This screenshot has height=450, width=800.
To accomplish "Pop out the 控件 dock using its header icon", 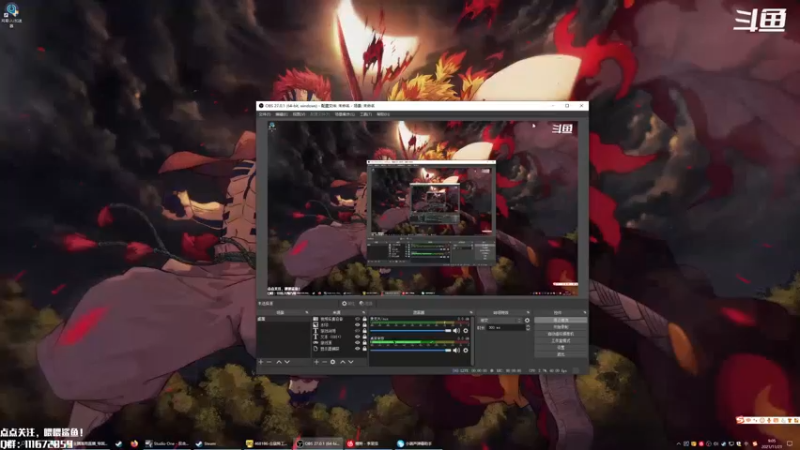I will pos(584,312).
